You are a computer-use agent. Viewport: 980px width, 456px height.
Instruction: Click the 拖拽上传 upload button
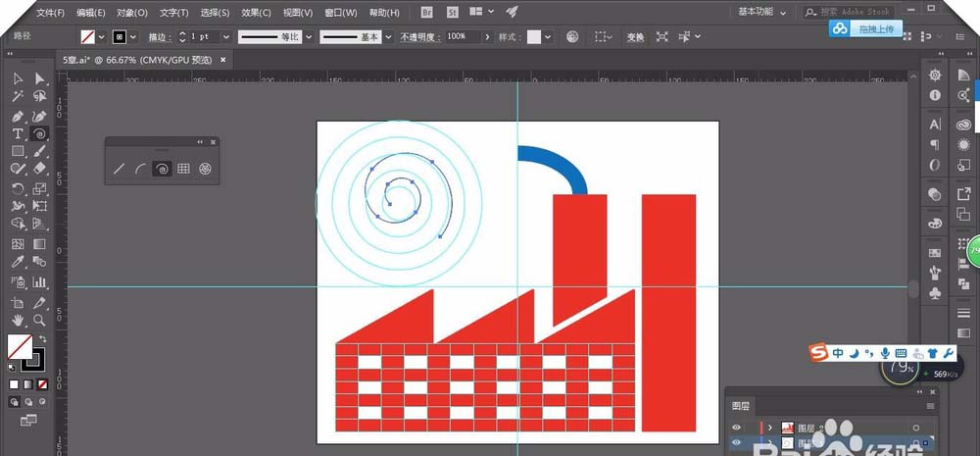tap(865, 28)
